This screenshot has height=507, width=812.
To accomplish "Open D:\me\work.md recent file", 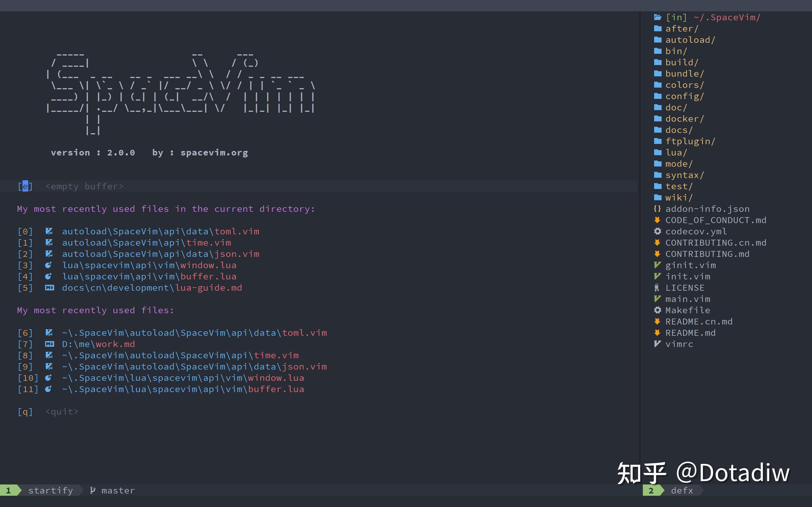I will point(98,344).
